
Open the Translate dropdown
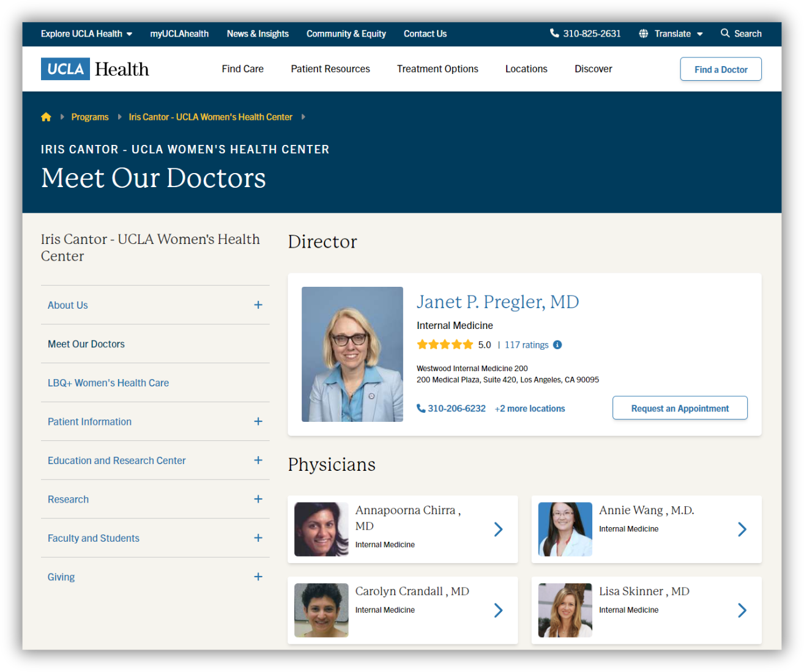click(x=679, y=34)
